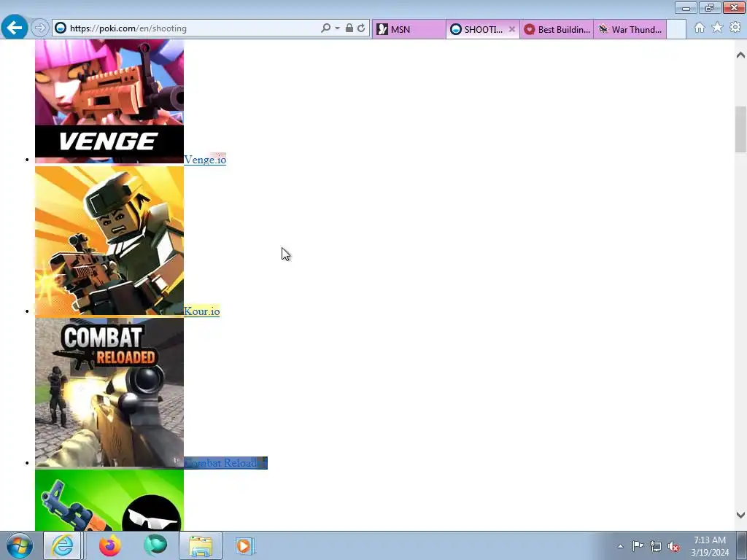Click the page scroll down arrow

[x=740, y=515]
